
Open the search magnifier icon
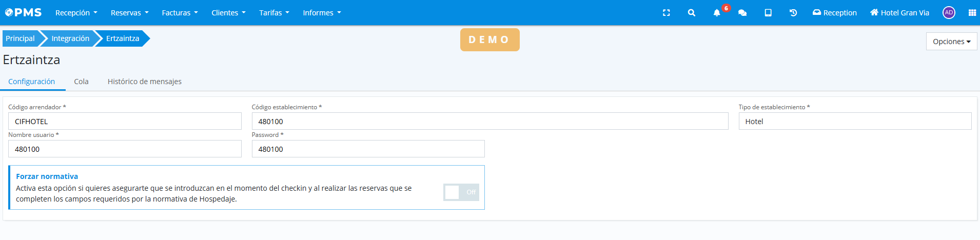[691, 13]
